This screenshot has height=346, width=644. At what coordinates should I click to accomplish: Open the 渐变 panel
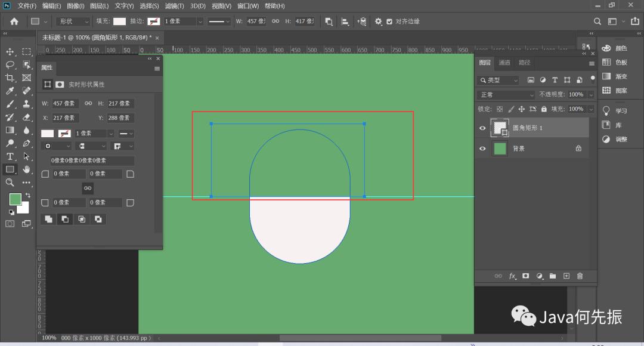click(x=621, y=76)
